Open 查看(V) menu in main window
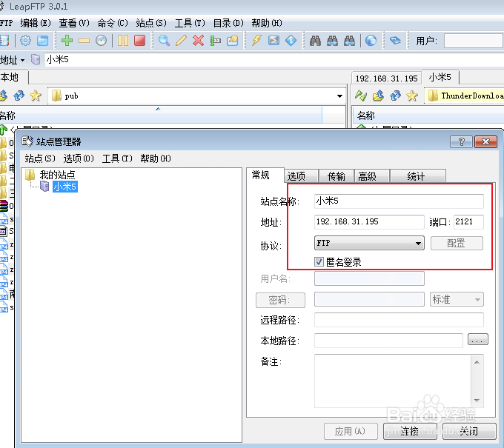Image resolution: width=504 pixels, height=448 pixels. point(74,23)
